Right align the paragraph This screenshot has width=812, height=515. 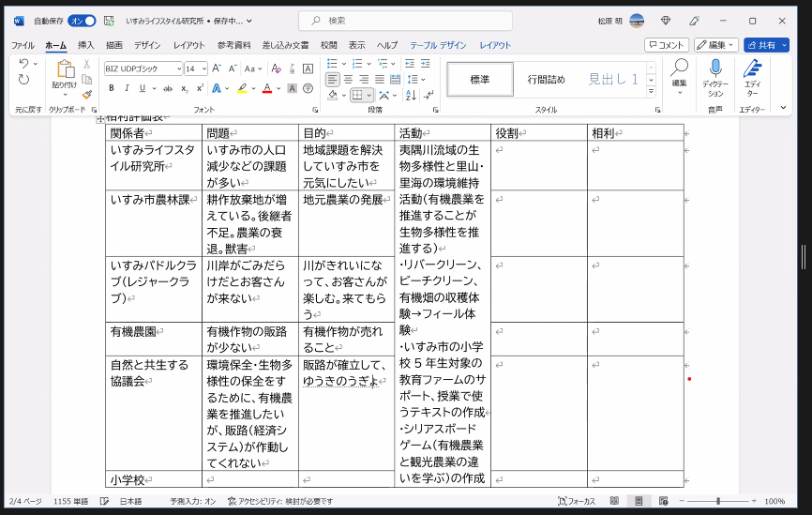[364, 80]
